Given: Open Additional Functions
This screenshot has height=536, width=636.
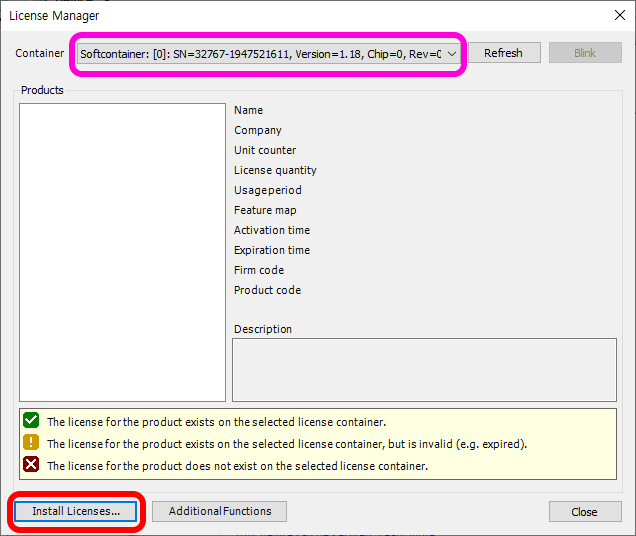Looking at the screenshot, I should (219, 511).
